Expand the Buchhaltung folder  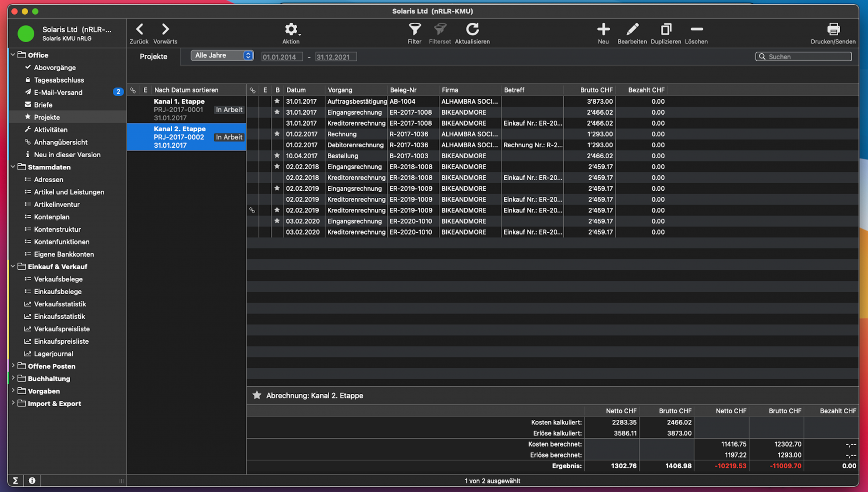(13, 379)
